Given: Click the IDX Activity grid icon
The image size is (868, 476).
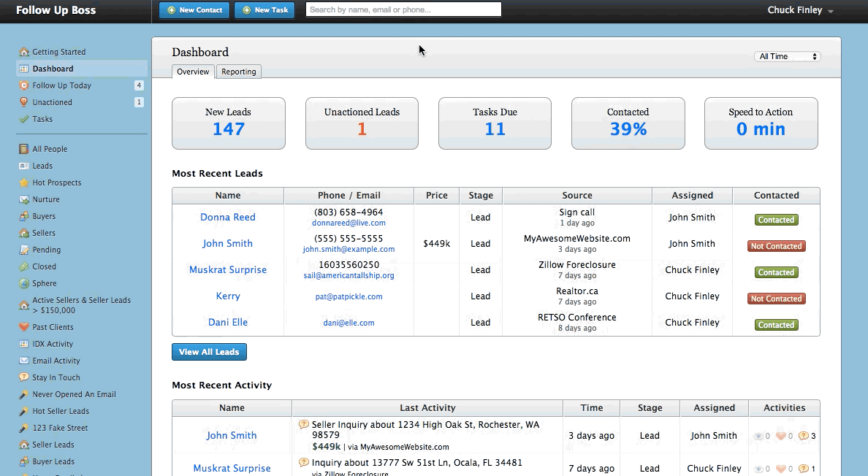Looking at the screenshot, I should [x=24, y=344].
